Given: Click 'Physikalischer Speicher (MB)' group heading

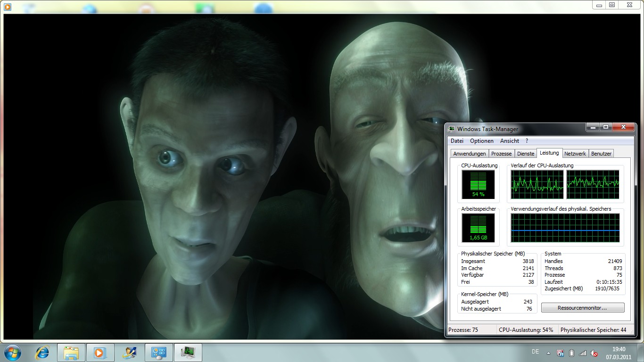Looking at the screenshot, I should 493,254.
